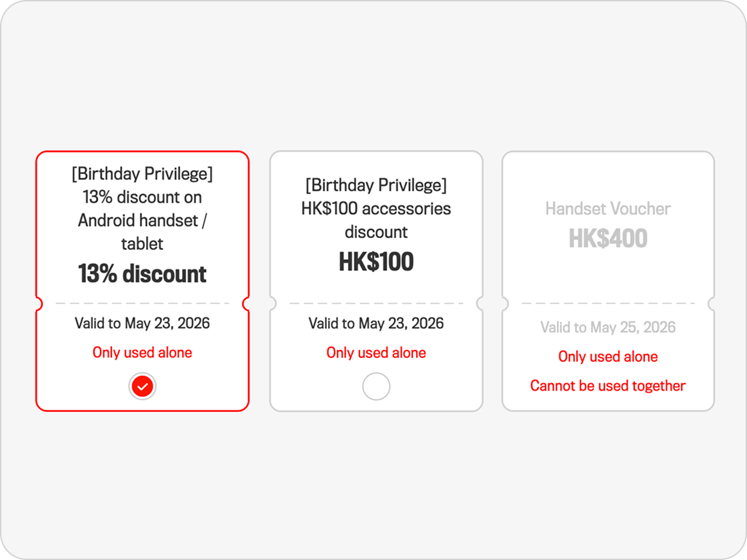Click "Only used alone" on HK$100 accessories coupon

point(376,353)
